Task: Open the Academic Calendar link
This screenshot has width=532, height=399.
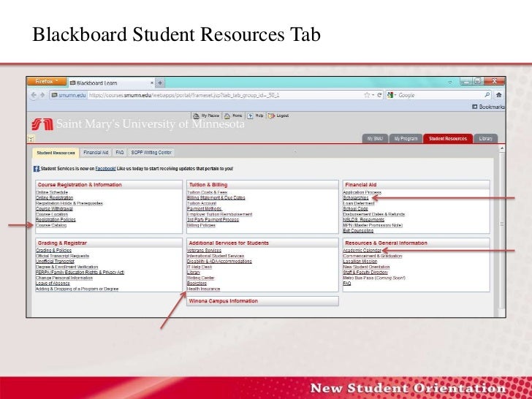Action: click(362, 251)
